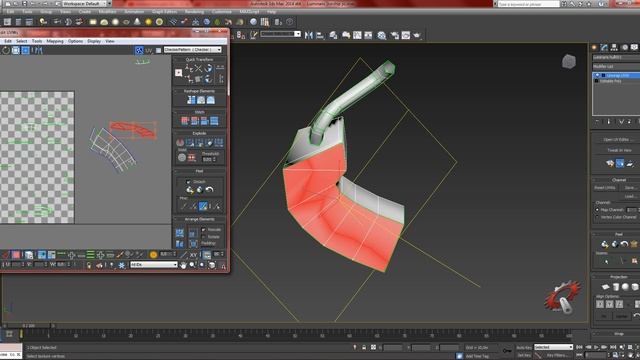The width and height of the screenshot is (640, 360).
Task: Open the Options menu in UV editor
Action: tap(76, 41)
